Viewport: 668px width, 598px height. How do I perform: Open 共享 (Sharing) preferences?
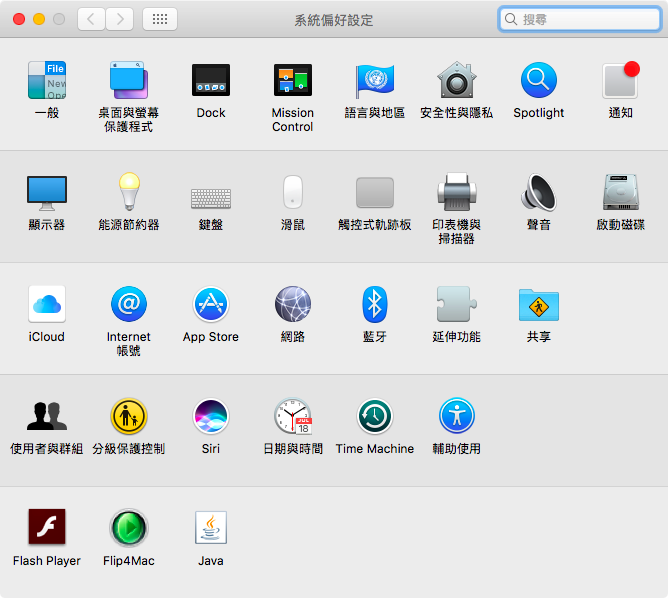[538, 305]
